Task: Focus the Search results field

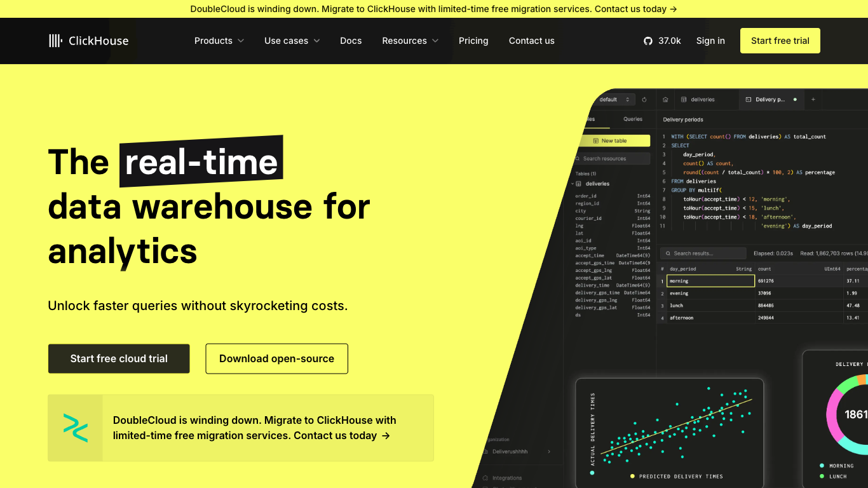Action: (x=703, y=254)
